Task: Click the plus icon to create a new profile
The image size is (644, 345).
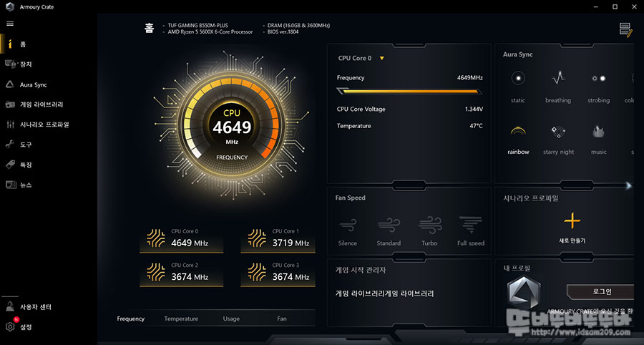Action: tap(572, 221)
